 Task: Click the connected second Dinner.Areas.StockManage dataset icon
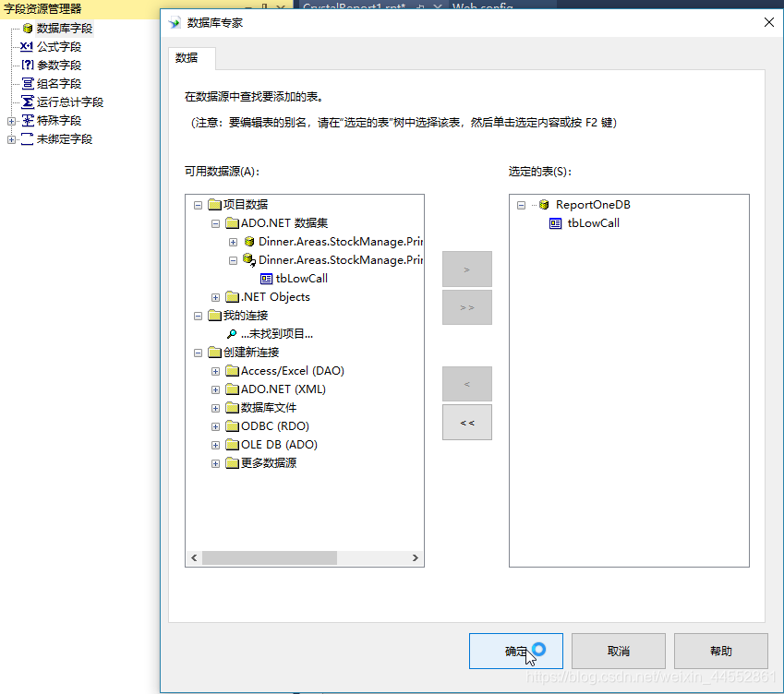point(249,260)
